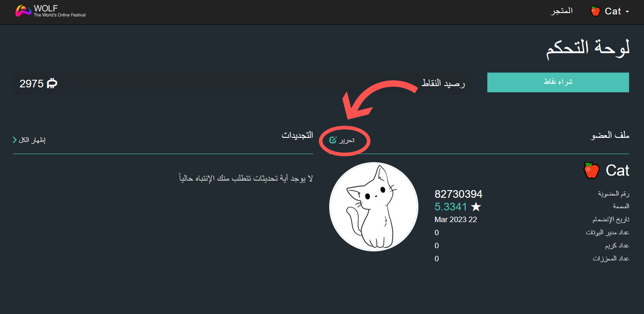Viewport: 644px width, 314px height.
Task: Click the credits coin icon next to 2975
Action: (x=52, y=83)
